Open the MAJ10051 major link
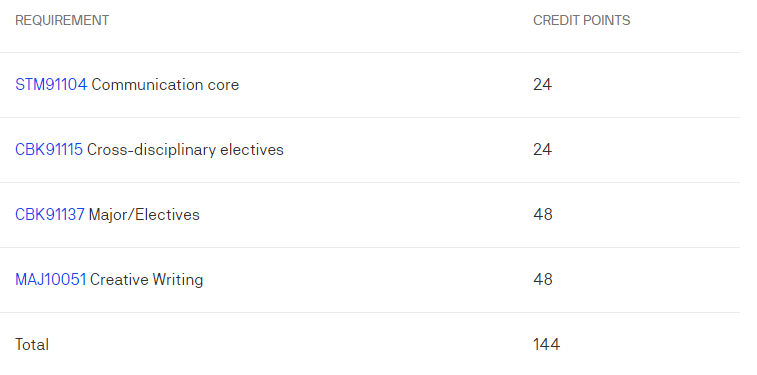757x375 pixels. pyautogui.click(x=51, y=279)
